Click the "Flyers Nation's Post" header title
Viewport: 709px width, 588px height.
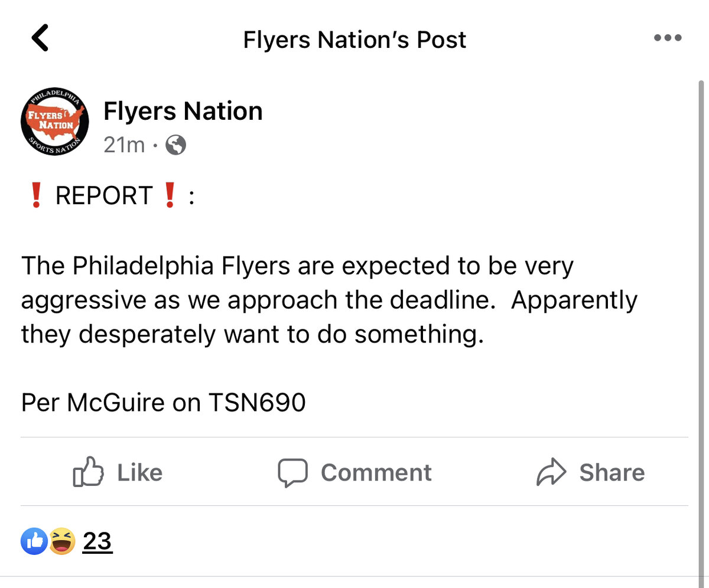[354, 40]
